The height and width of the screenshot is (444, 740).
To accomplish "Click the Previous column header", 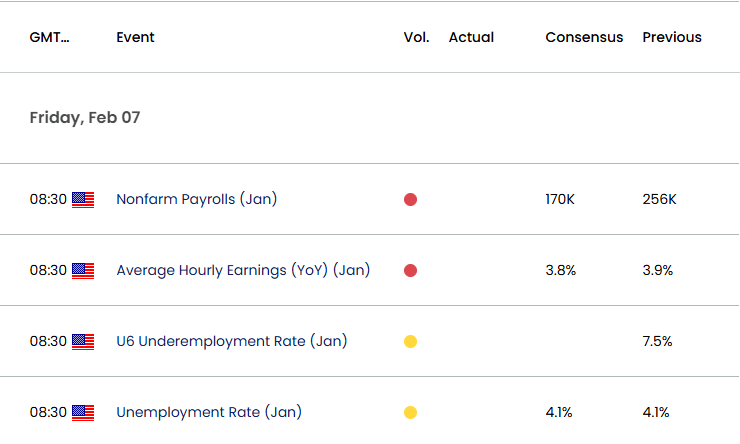I will (x=672, y=37).
